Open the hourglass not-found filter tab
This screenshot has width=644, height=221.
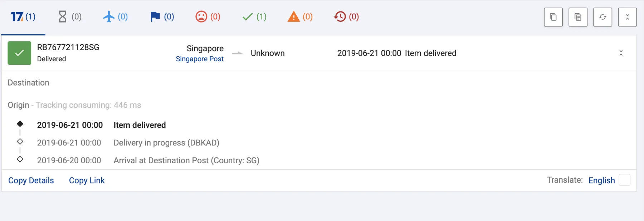coord(70,17)
